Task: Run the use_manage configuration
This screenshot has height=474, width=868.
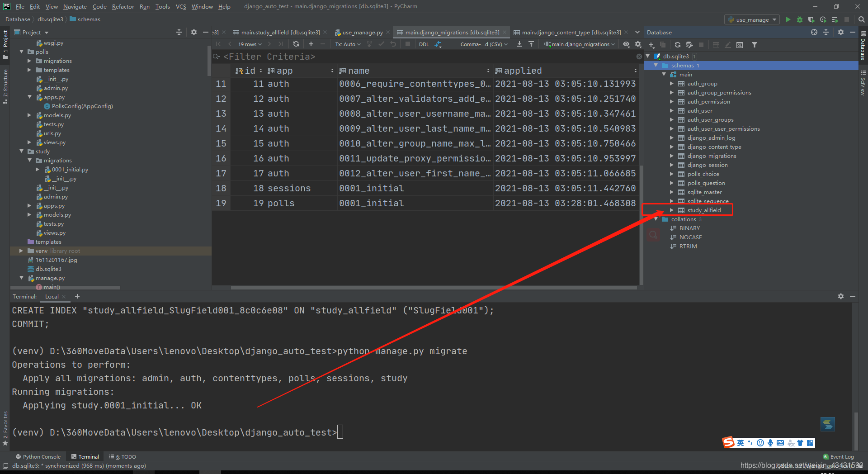Action: point(788,19)
